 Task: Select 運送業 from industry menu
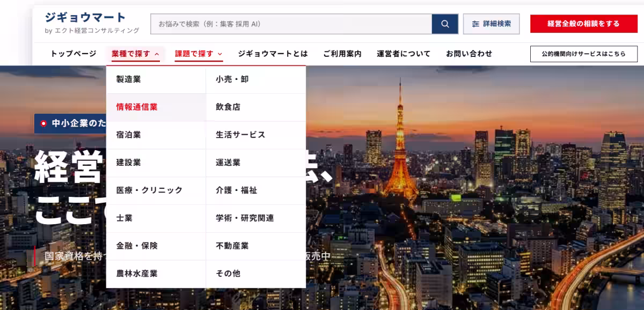256,163
